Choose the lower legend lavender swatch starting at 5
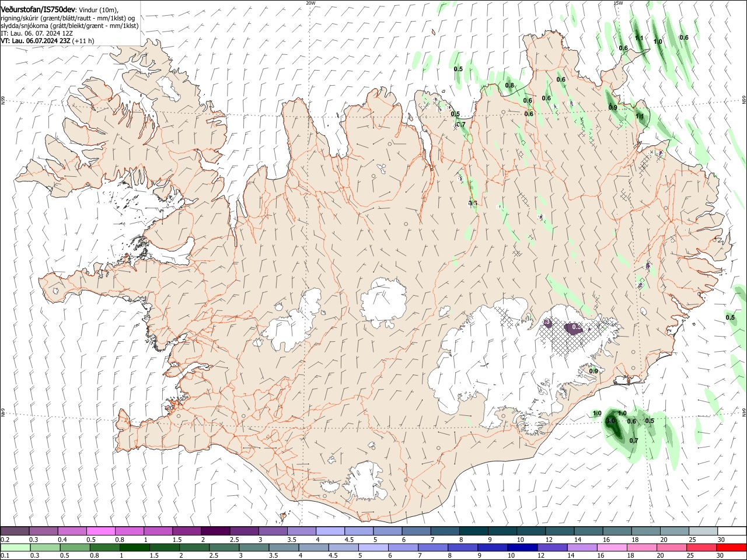Screen dimensions: 747x560 click(372, 547)
